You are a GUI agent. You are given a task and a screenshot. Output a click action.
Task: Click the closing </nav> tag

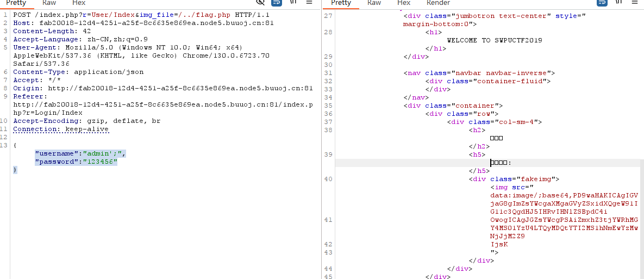tap(416, 97)
